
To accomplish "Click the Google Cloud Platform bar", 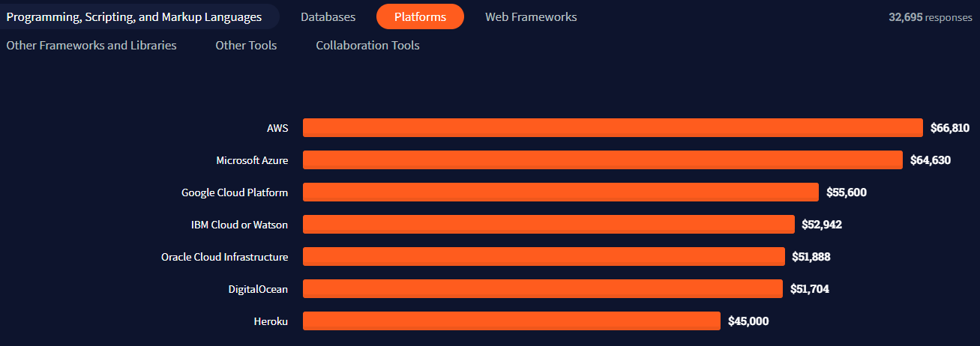I will pos(561,192).
